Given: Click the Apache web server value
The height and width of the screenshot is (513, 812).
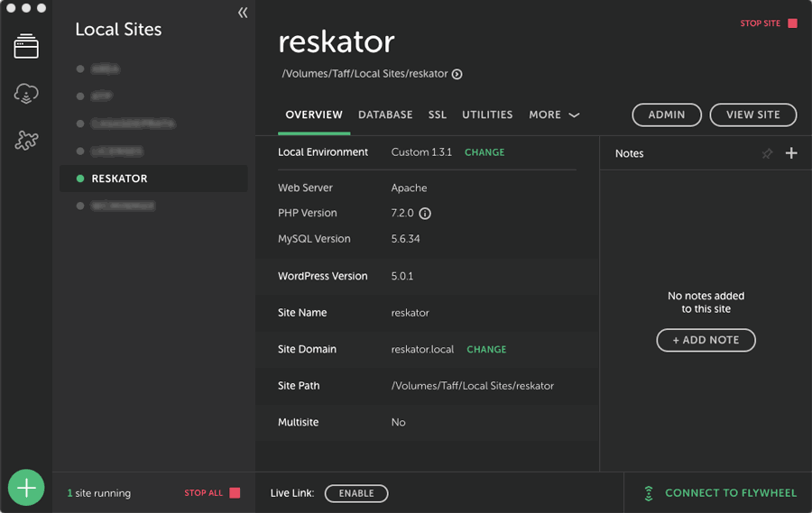Looking at the screenshot, I should [409, 188].
